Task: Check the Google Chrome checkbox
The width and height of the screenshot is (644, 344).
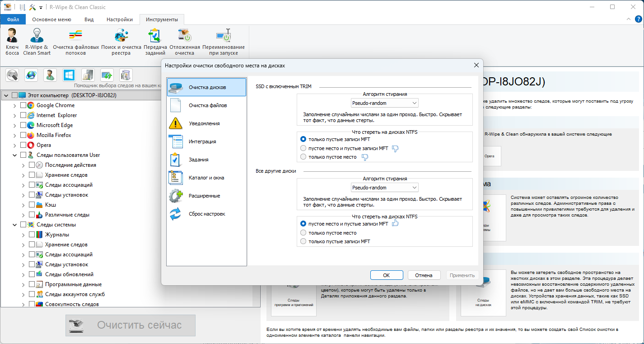Action: point(23,105)
